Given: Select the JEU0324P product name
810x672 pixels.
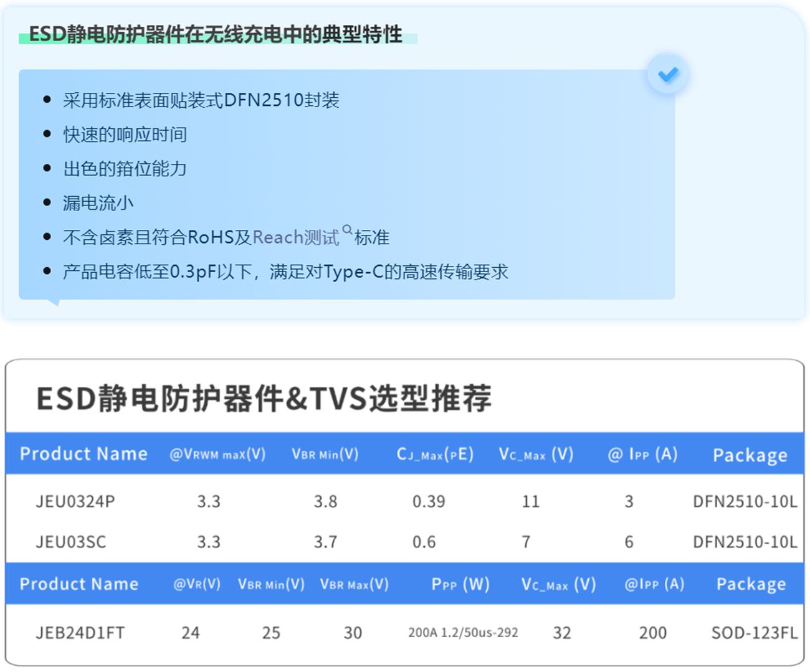Looking at the screenshot, I should (75, 501).
